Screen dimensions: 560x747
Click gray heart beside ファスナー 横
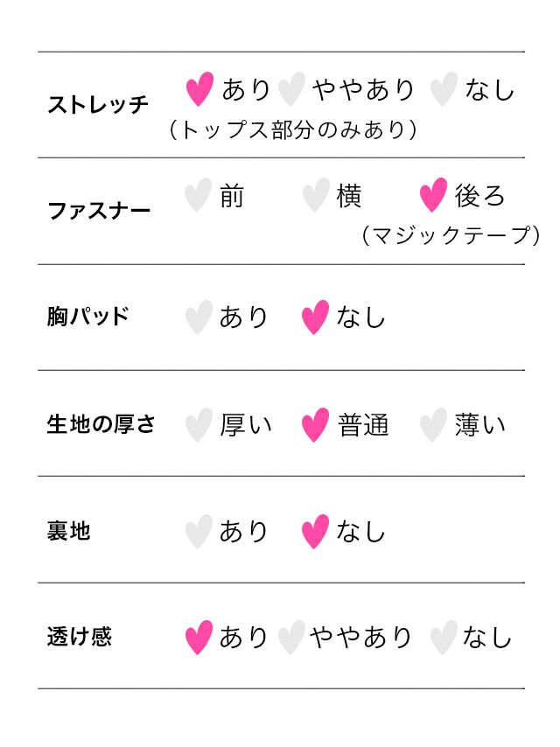(316, 195)
